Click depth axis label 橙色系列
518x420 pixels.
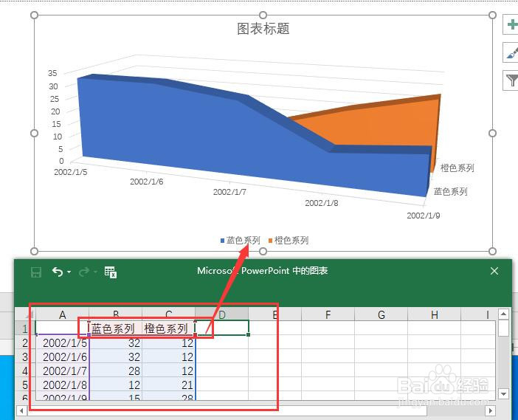pos(457,168)
